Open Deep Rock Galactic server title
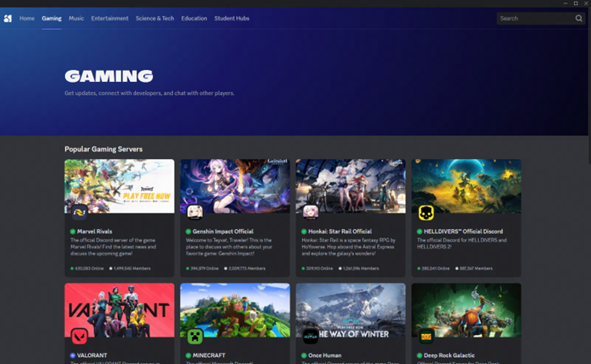The width and height of the screenshot is (591, 364). click(x=449, y=355)
